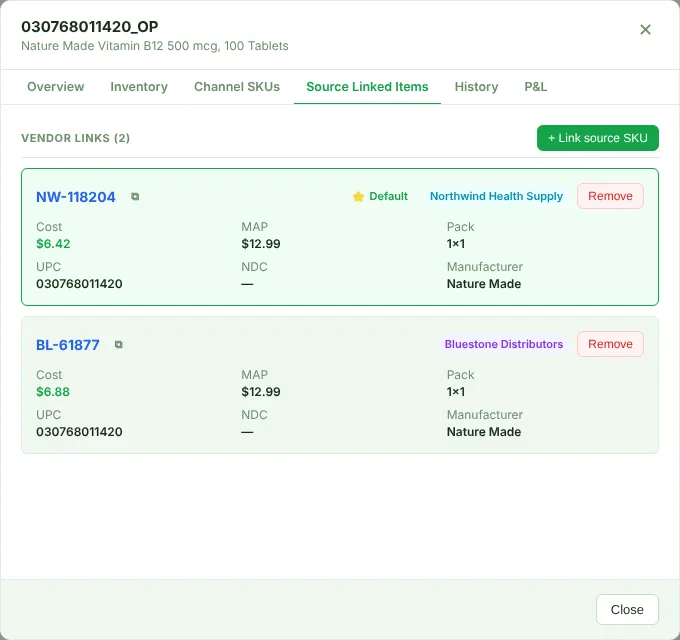This screenshot has height=640, width=680.
Task: Select Nature Made manufacturer in BL-61877 card
Action: pyautogui.click(x=484, y=431)
